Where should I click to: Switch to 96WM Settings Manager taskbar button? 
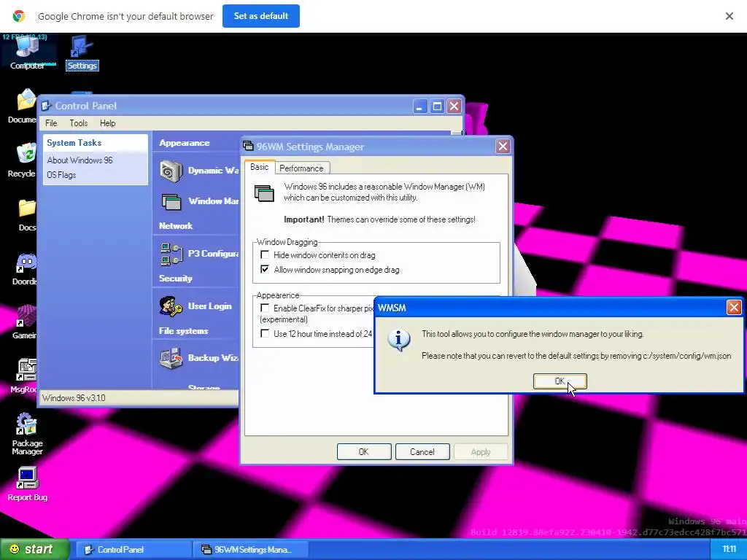(251, 550)
